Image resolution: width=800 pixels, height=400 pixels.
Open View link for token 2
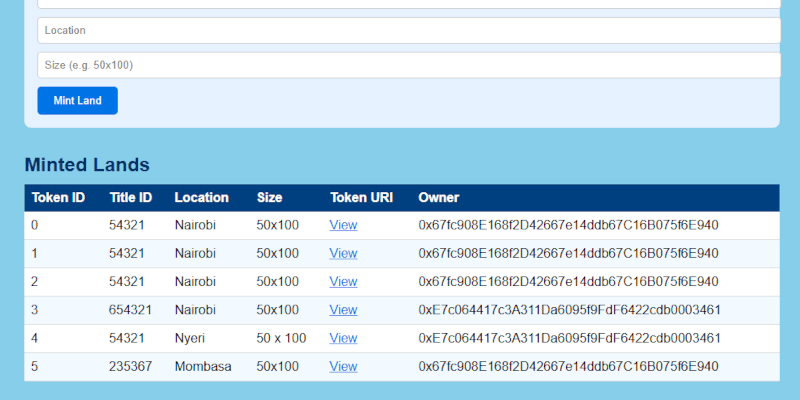pos(343,282)
